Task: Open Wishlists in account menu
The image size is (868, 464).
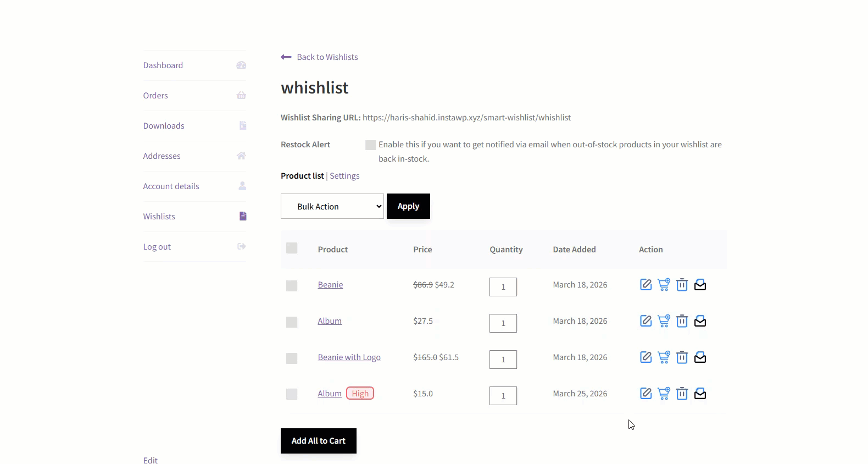Action: coord(159,217)
